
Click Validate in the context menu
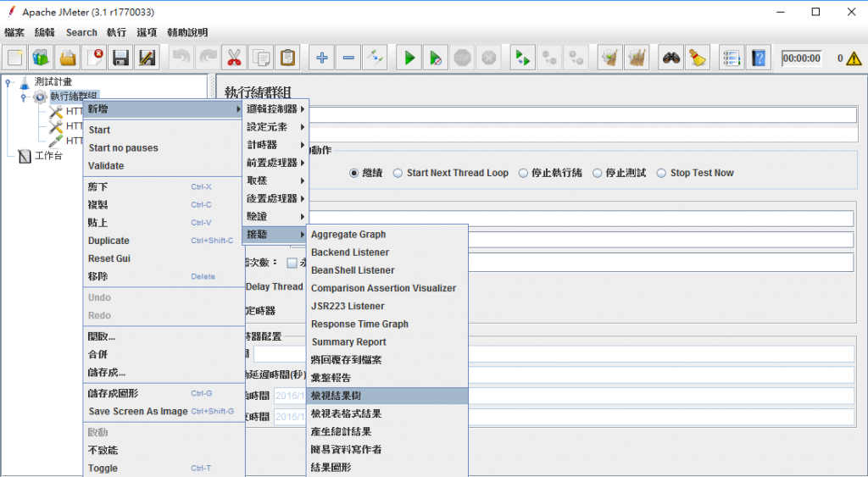point(164,166)
